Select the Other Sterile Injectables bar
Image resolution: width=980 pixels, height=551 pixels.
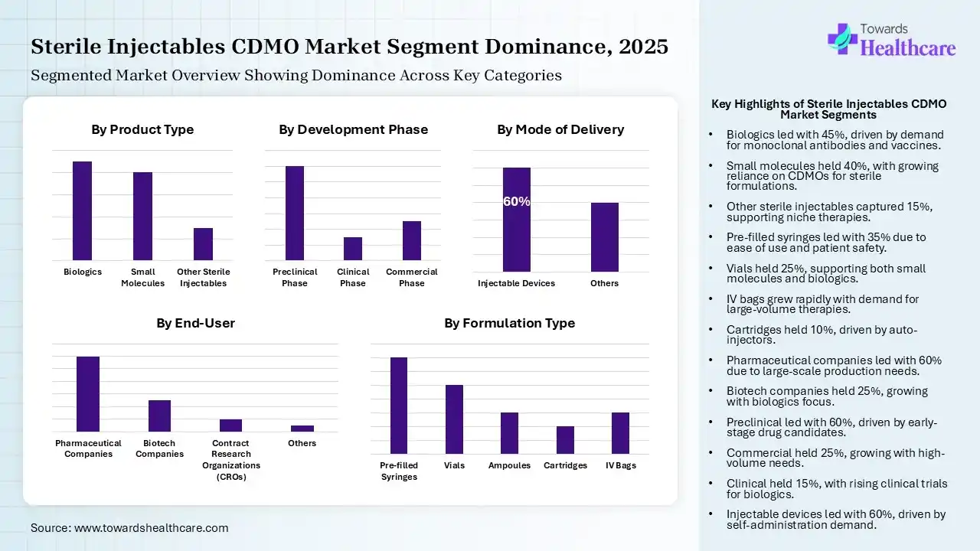pos(203,244)
